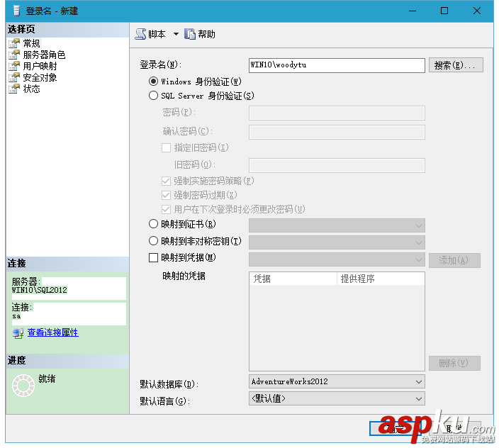Click the progress ready spinner icon
The height and width of the screenshot is (448, 499).
23,386
